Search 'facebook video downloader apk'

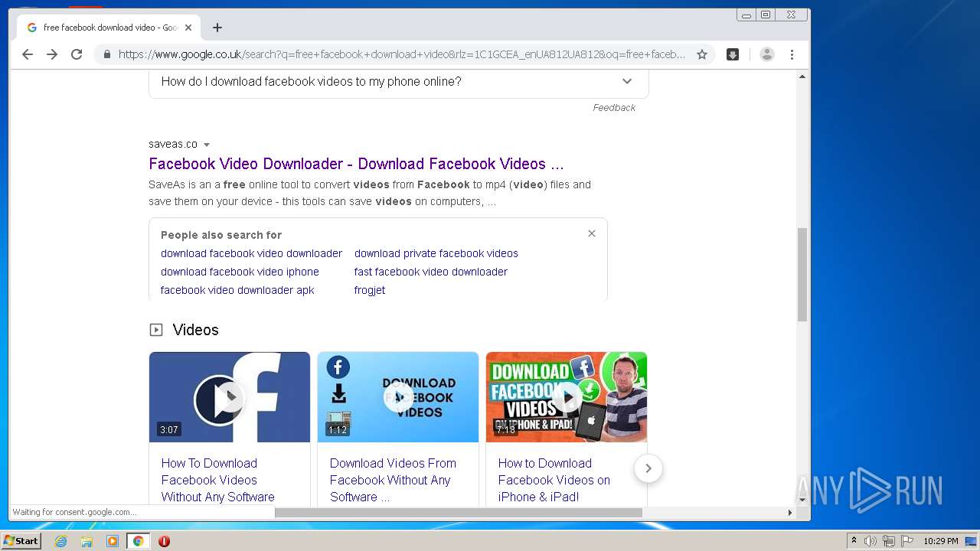pyautogui.click(x=237, y=290)
